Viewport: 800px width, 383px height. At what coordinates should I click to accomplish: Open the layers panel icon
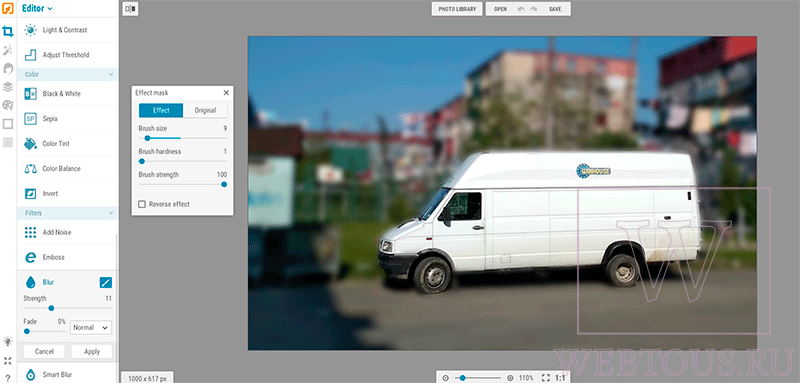(8, 87)
